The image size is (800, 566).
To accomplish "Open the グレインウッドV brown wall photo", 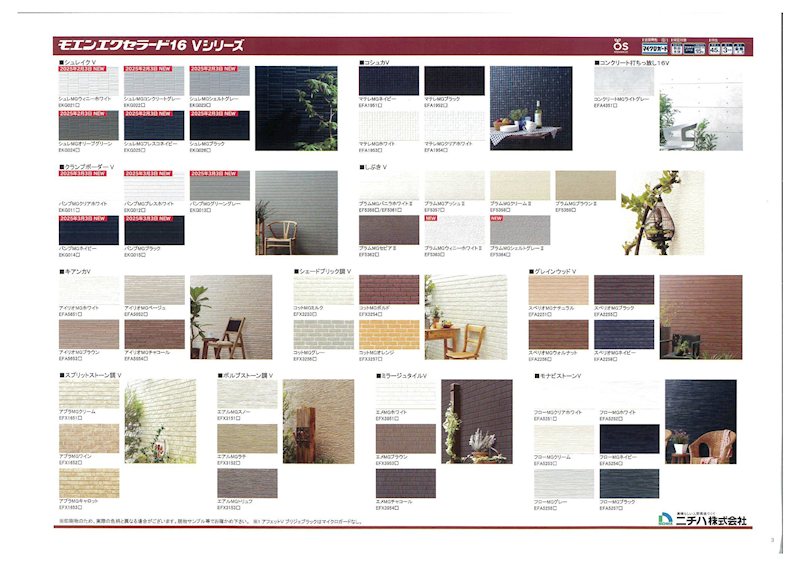I will pyautogui.click(x=701, y=317).
